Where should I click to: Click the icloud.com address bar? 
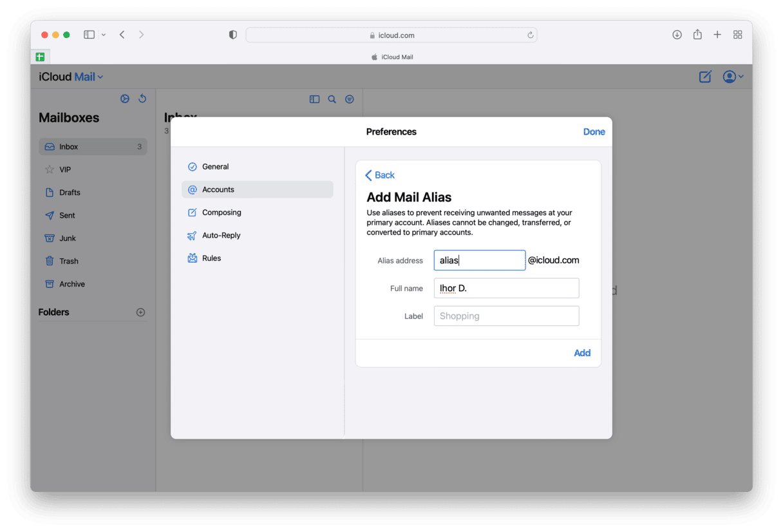391,35
